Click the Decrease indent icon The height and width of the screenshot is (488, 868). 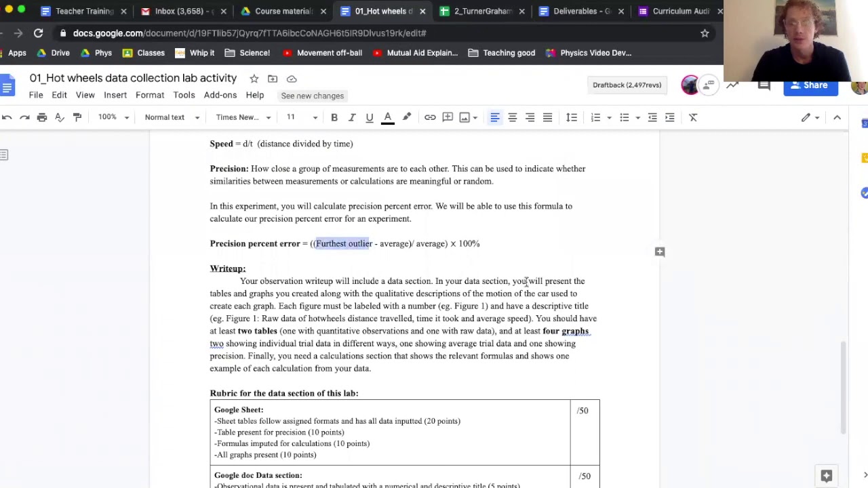point(652,117)
